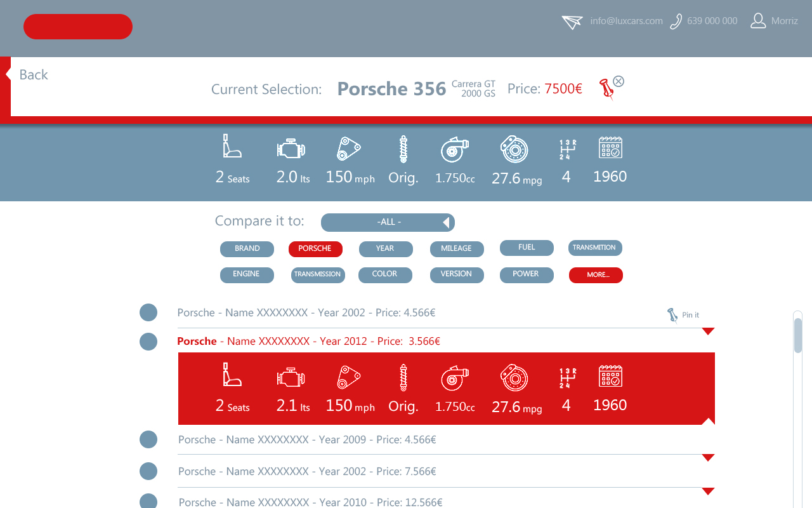Click the brake disc icon in blue bar
The image size is (812, 508).
tap(514, 150)
